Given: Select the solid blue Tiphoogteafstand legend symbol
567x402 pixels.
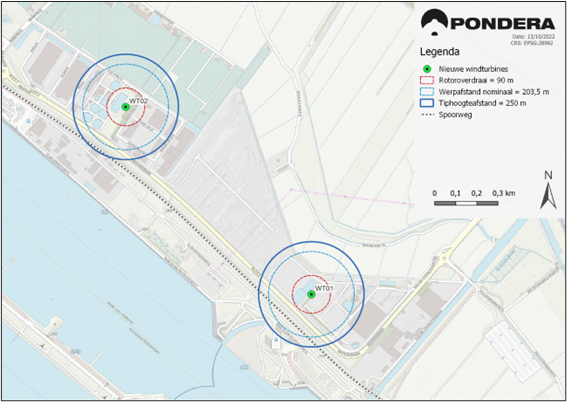Looking at the screenshot, I should click(x=427, y=103).
